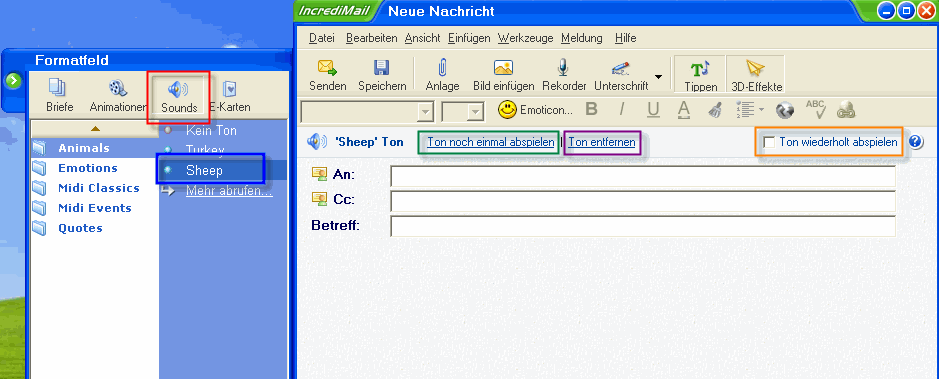
Task: Click the Mehr abrufen link
Action: click(229, 192)
